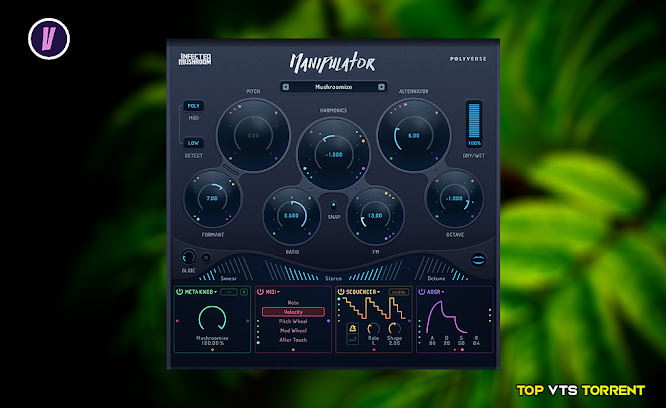Click the icon below the metronome
This screenshot has width=666, height=408.
click(353, 339)
